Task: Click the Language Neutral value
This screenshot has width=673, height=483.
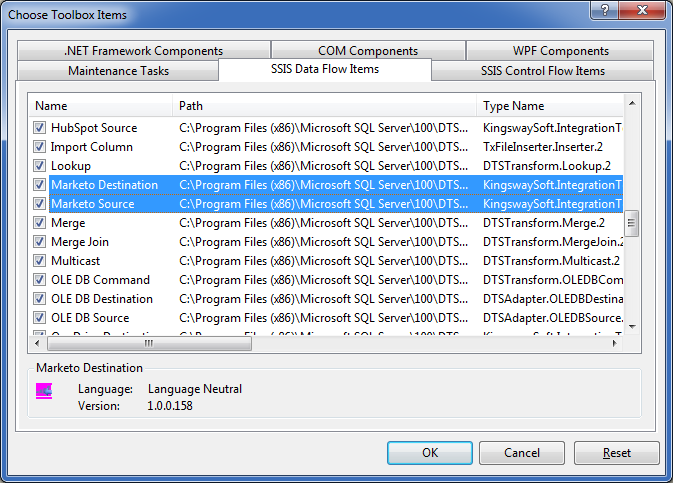Action: click(195, 389)
